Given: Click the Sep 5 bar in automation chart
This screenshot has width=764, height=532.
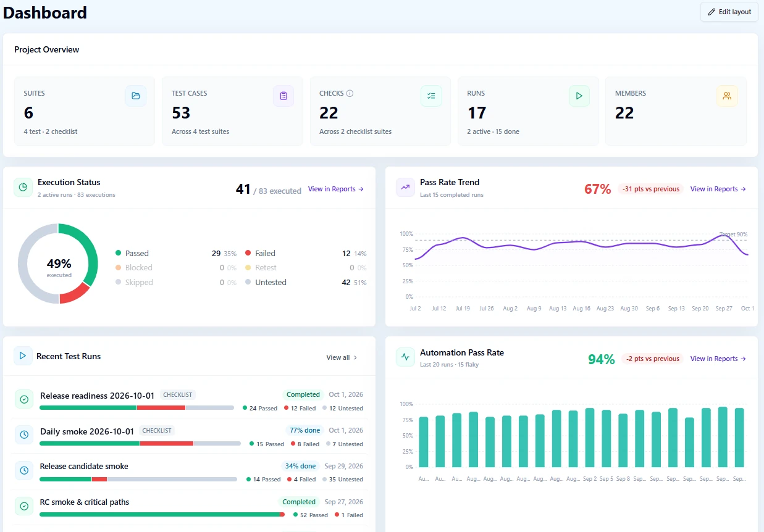Looking at the screenshot, I should coord(607,439).
